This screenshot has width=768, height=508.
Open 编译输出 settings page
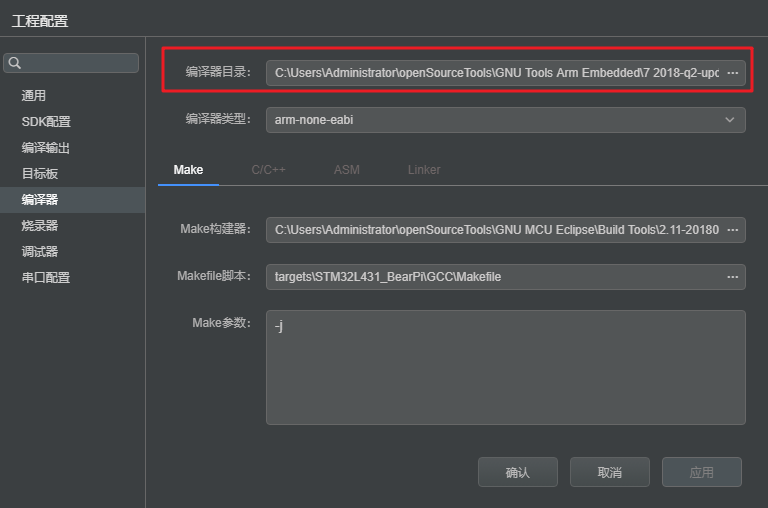click(72, 147)
